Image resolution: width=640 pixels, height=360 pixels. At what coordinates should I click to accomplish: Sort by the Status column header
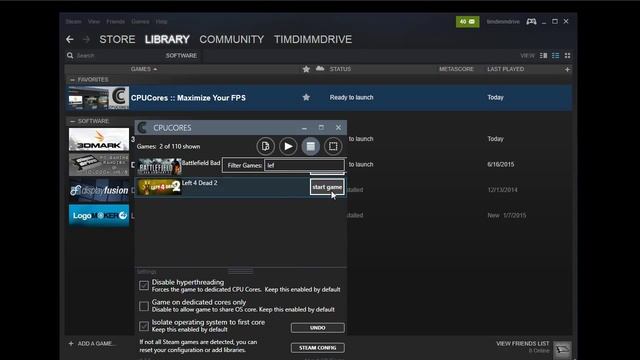(340, 69)
